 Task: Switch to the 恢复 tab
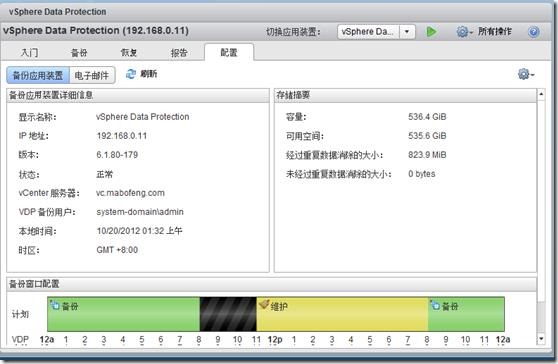pos(129,53)
